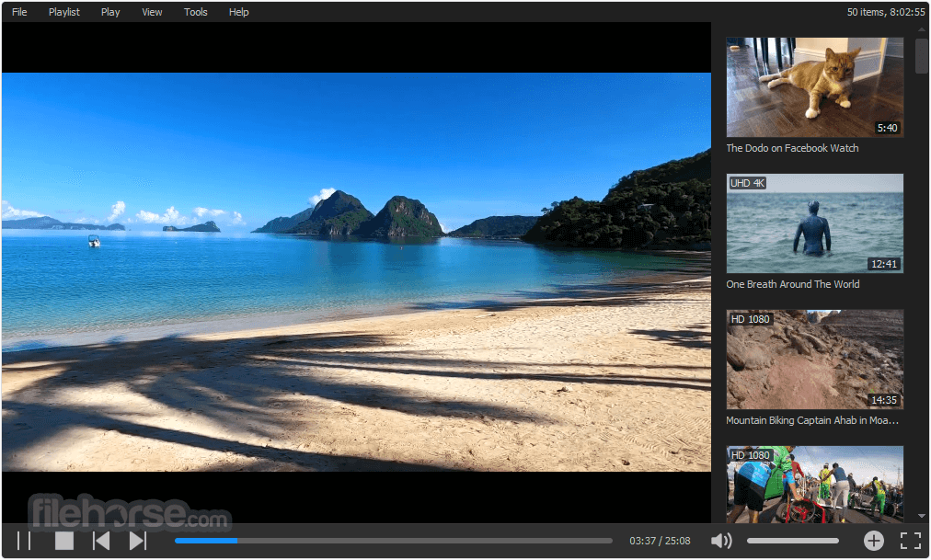Open the File menu

[x=18, y=12]
